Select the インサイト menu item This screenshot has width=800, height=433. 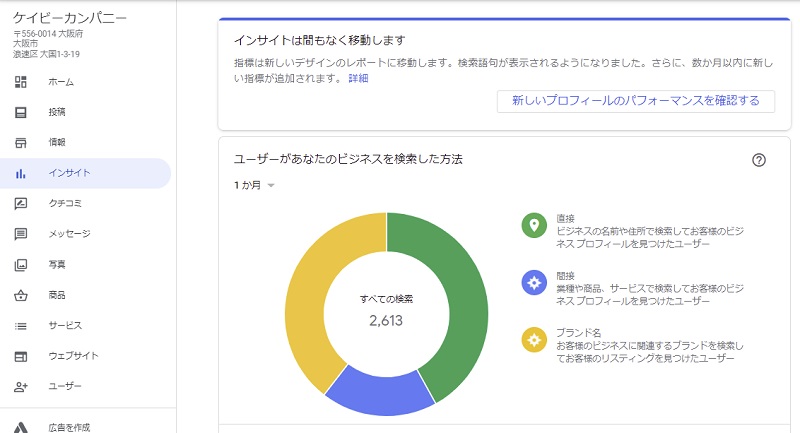click(69, 173)
